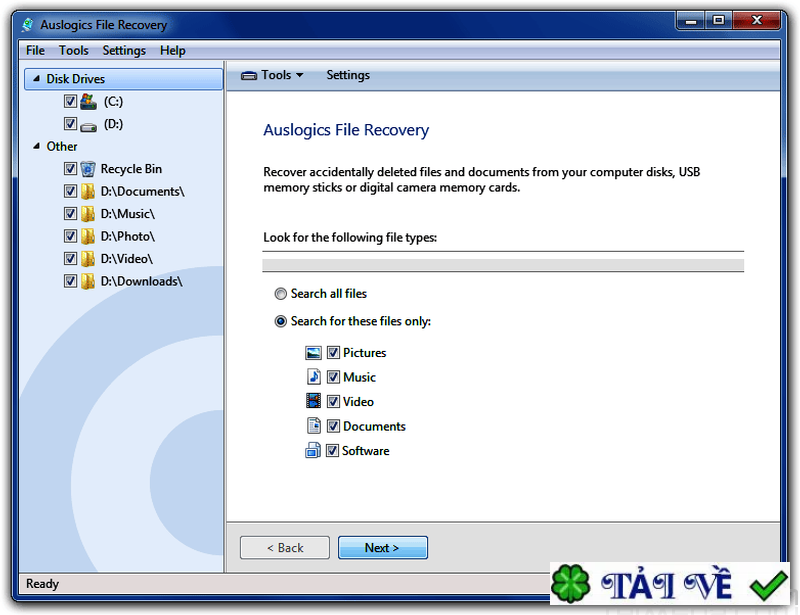Viewport: 800px width, 615px height.
Task: Select the D:\Downloads\ entry text
Action: pyautogui.click(x=141, y=281)
